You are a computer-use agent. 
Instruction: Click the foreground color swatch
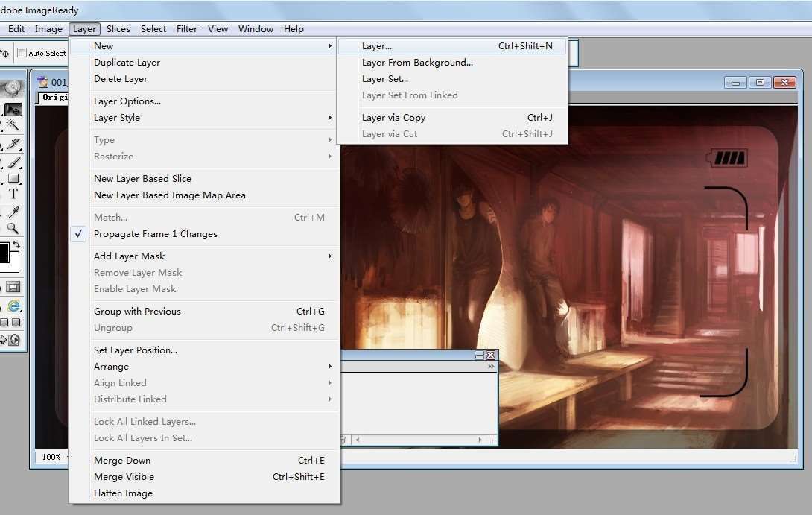click(x=4, y=253)
